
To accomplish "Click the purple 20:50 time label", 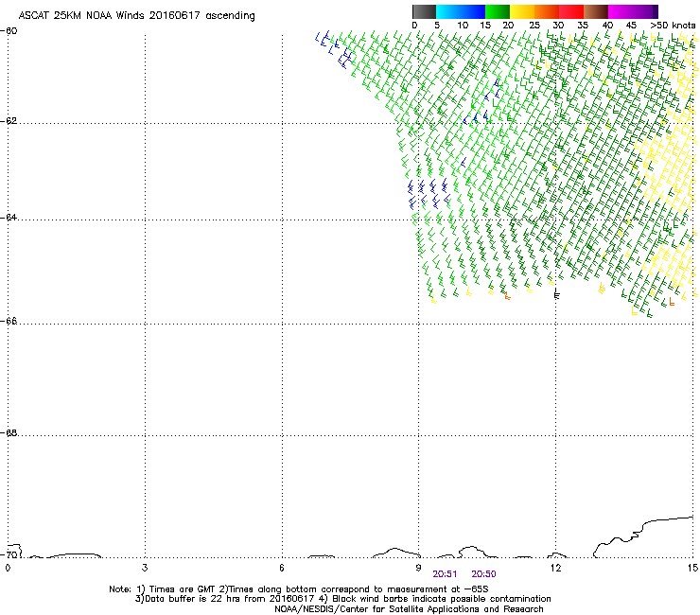I will (x=484, y=574).
